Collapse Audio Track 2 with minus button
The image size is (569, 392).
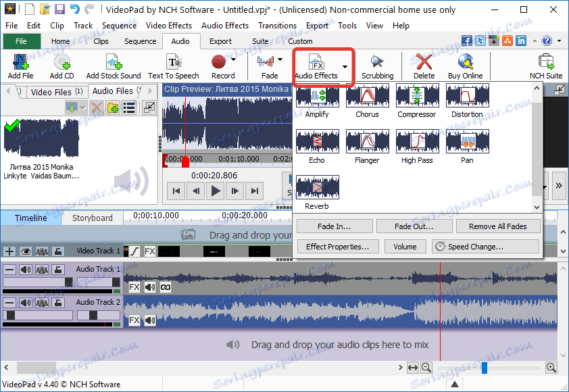9,303
